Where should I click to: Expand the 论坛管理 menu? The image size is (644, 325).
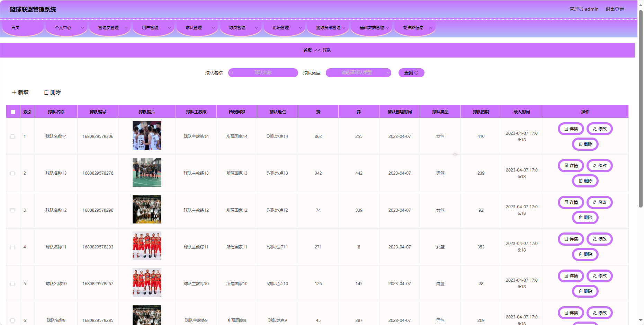click(x=284, y=28)
